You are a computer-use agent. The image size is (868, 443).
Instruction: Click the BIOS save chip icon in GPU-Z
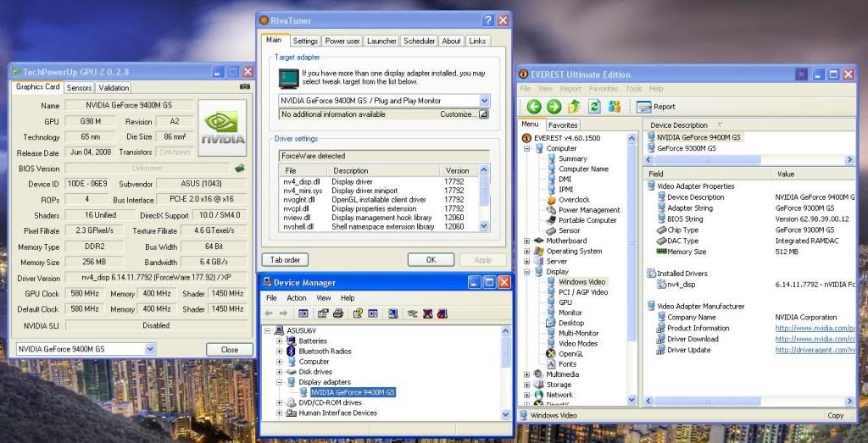click(240, 168)
